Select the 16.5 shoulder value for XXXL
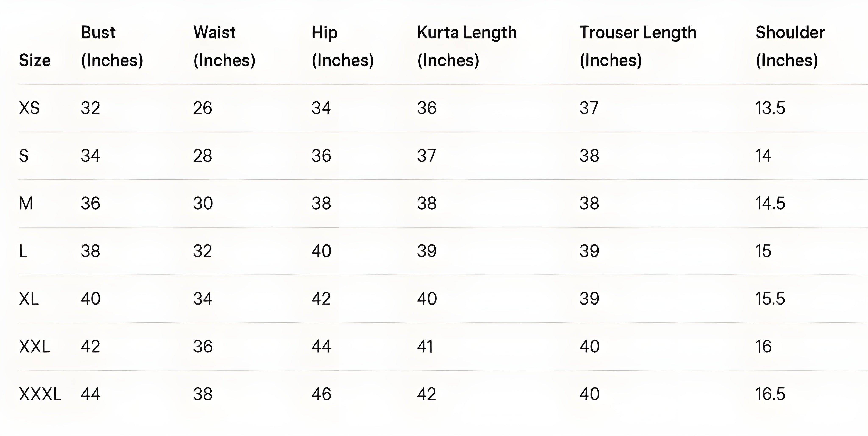868x436 pixels. 770,394
